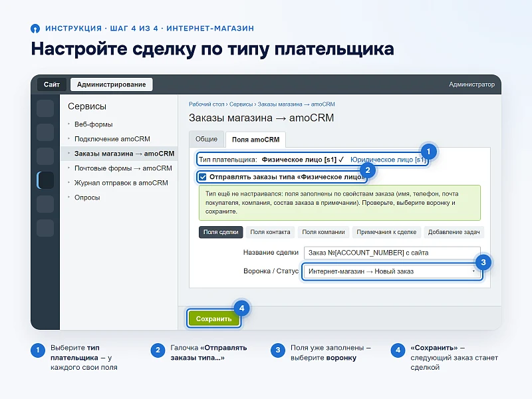Click the Администратор user label

point(471,84)
